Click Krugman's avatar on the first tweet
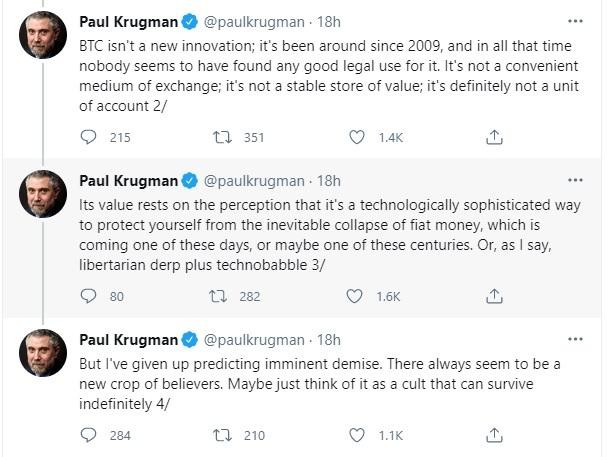 43,38
